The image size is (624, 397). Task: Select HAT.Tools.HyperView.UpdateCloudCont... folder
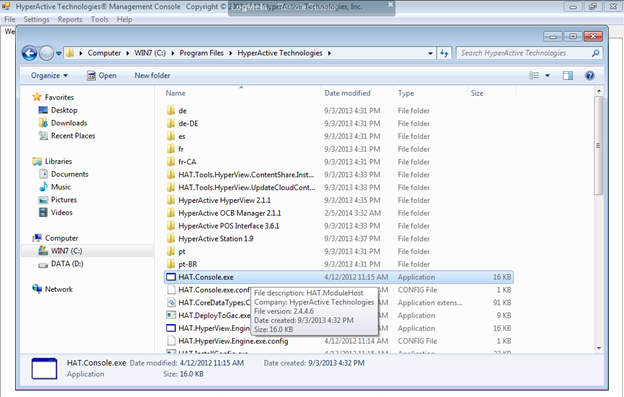click(x=241, y=187)
